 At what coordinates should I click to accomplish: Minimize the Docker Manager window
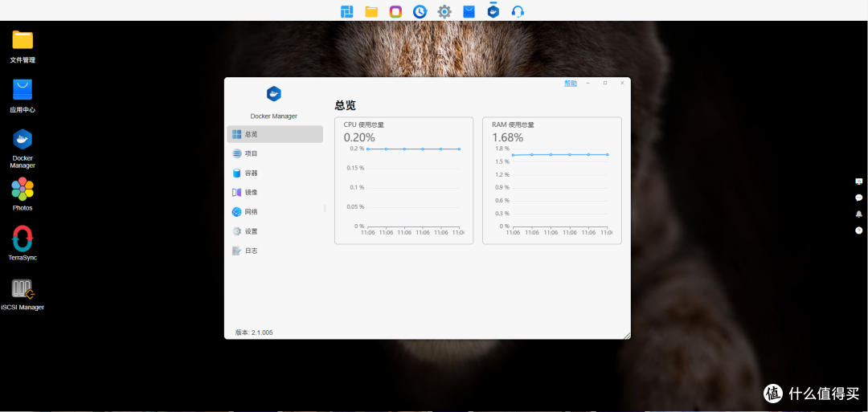588,83
